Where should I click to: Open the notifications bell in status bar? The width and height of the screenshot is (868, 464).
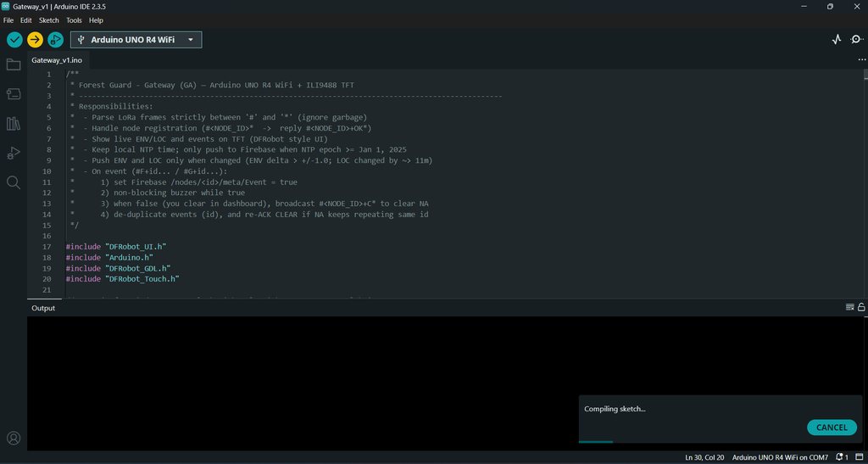pos(843,457)
